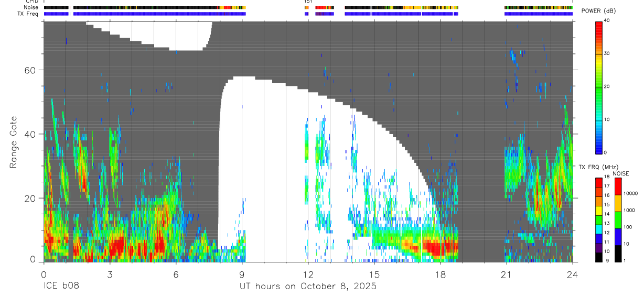The image size is (644, 297).
Task: Click the 6 tick on the UT hours axis
Action: click(x=176, y=274)
